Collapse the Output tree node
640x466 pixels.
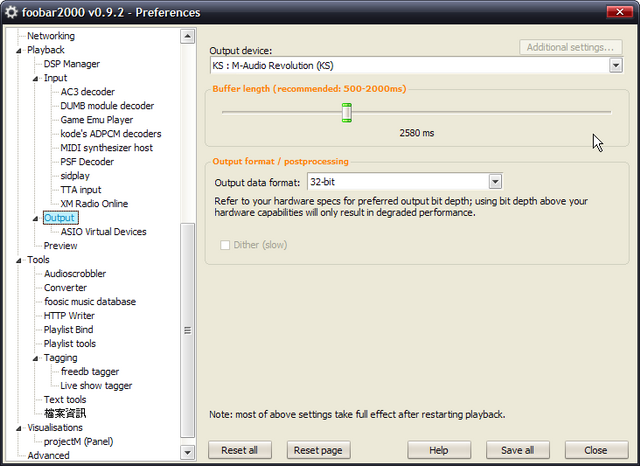click(36, 218)
